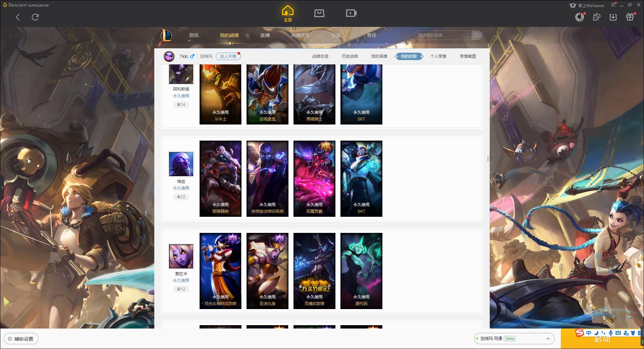Click the Tencent WeGame title logo
Image resolution: width=644 pixels, height=349 pixels.
coord(26,5)
